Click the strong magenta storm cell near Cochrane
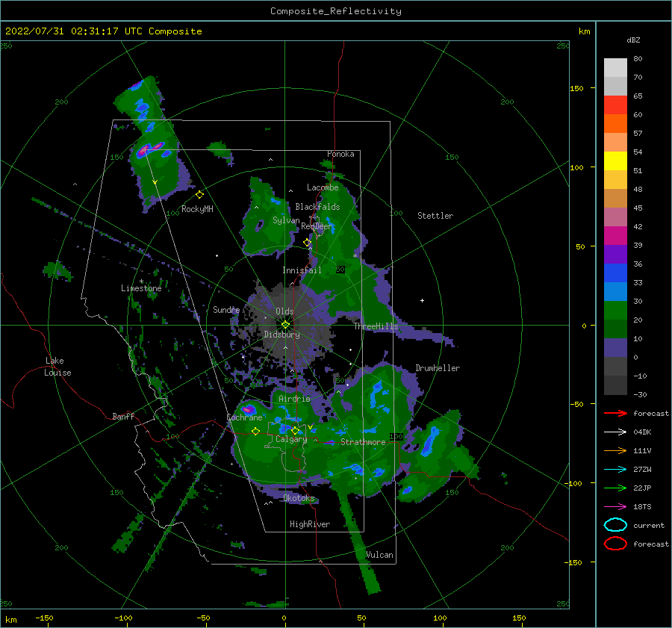672x628 pixels. coord(248,408)
